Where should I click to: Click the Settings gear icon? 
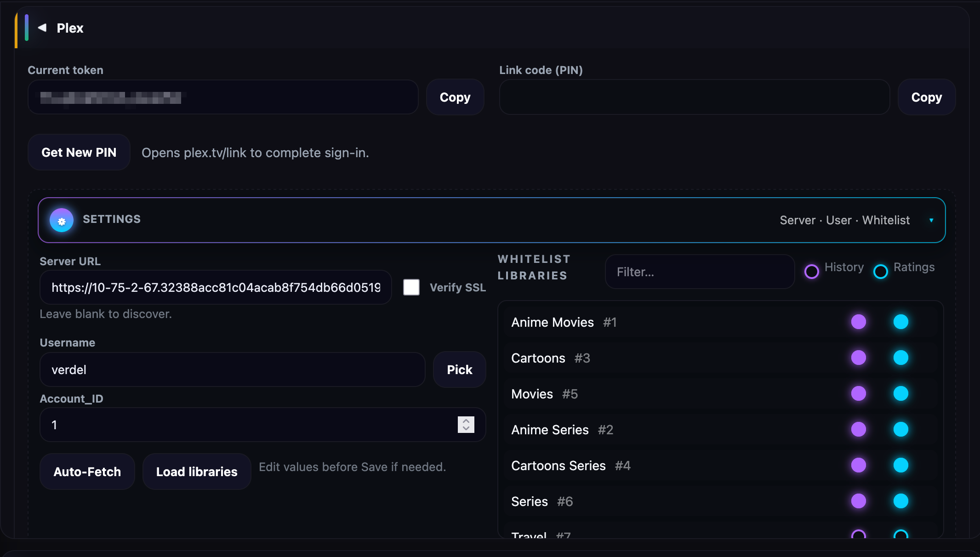click(x=62, y=221)
